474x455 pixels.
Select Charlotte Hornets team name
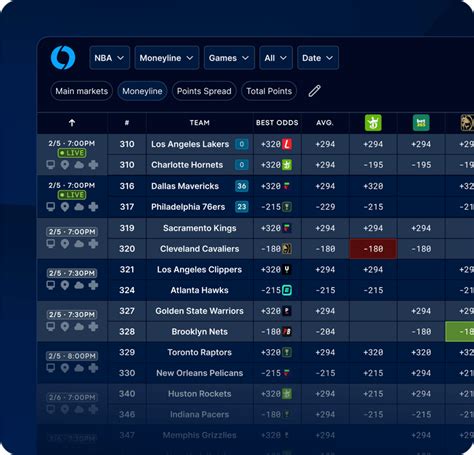187,165
